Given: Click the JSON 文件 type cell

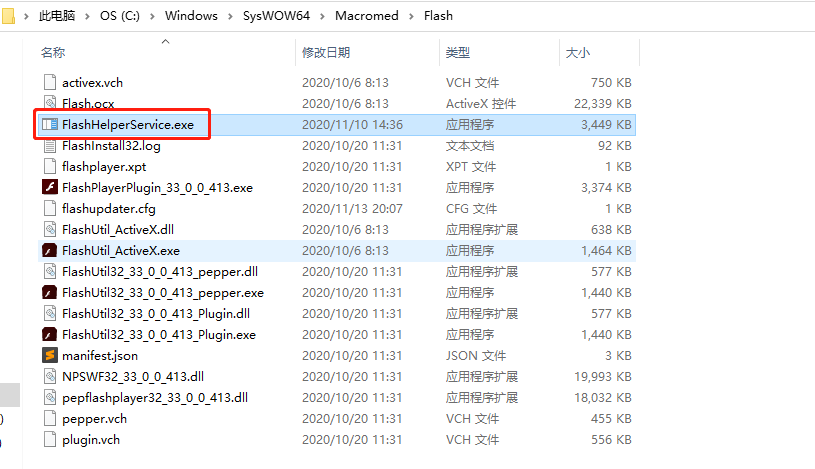Looking at the screenshot, I should tap(476, 356).
